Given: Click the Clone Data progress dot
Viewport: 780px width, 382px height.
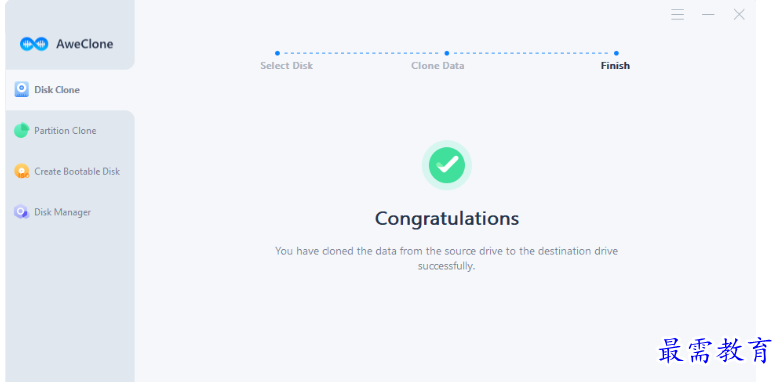Looking at the screenshot, I should [447, 53].
